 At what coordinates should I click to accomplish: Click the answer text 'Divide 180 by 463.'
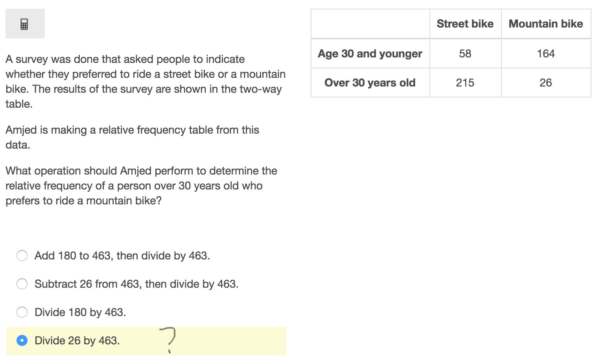[80, 312]
